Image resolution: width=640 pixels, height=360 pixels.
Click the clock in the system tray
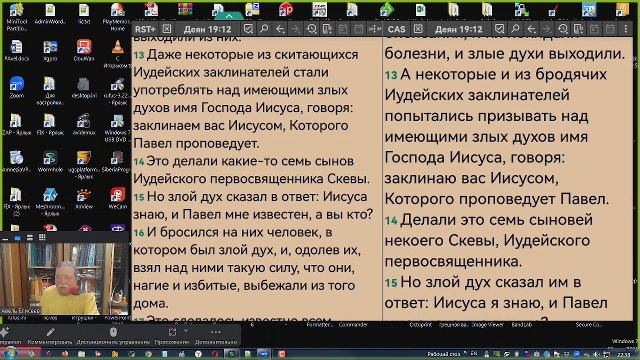point(624,354)
